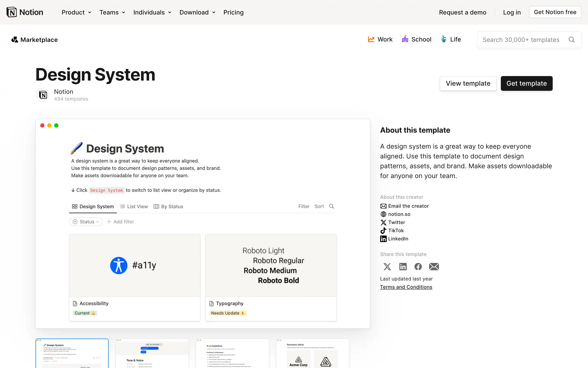Click the globe icon next to notion.so
Screen dimensions: 588x368
[x=383, y=214]
